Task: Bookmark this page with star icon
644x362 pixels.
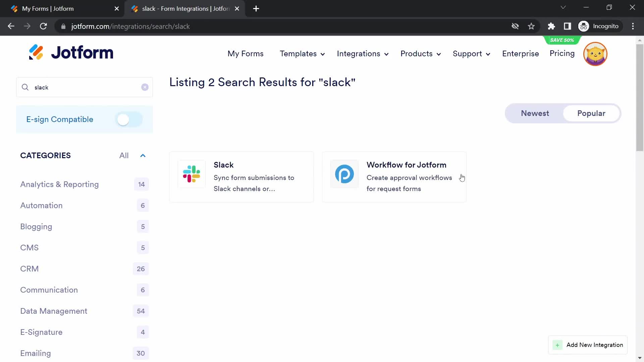Action: point(531,26)
